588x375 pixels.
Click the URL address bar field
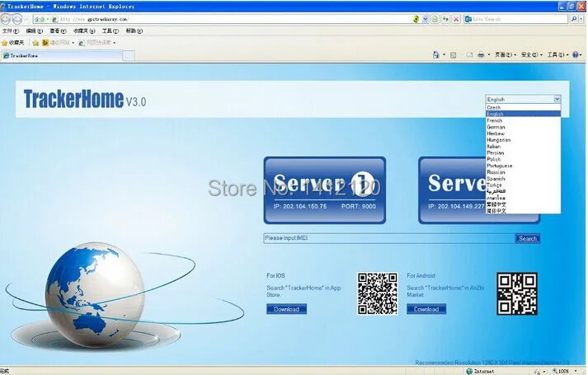[233, 19]
